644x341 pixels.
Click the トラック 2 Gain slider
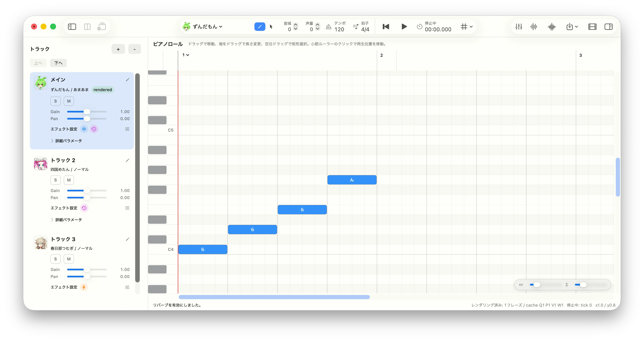[x=87, y=190]
